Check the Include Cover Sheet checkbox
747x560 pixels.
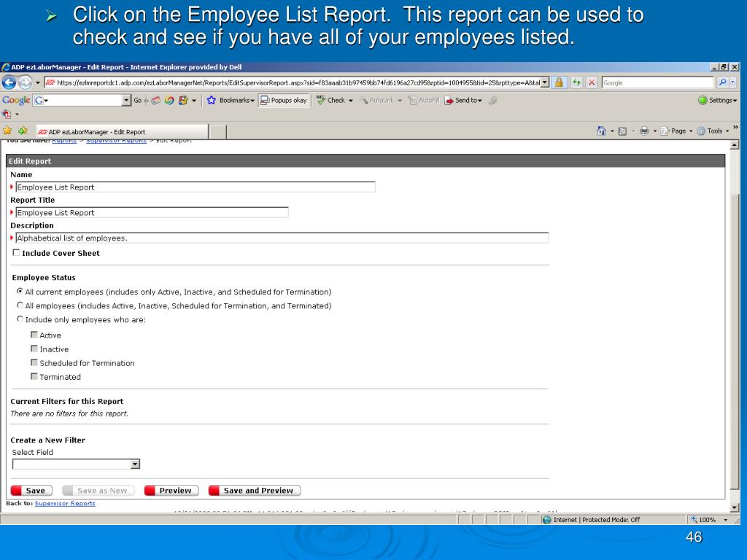point(16,252)
